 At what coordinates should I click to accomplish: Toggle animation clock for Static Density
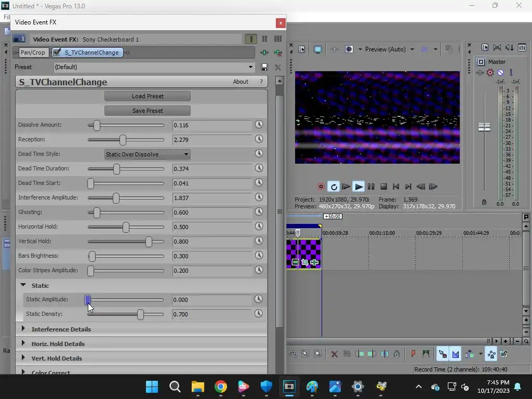click(x=259, y=313)
